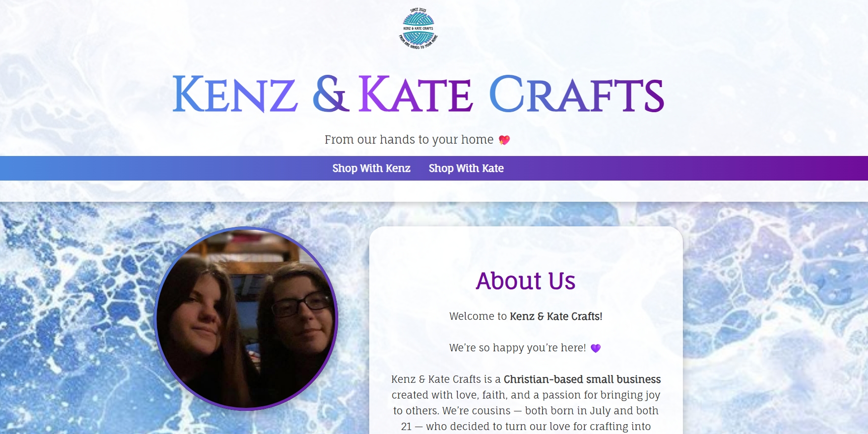Image resolution: width=868 pixels, height=434 pixels.
Task: Click the purple right end of navigation bar
Action: [x=848, y=168]
